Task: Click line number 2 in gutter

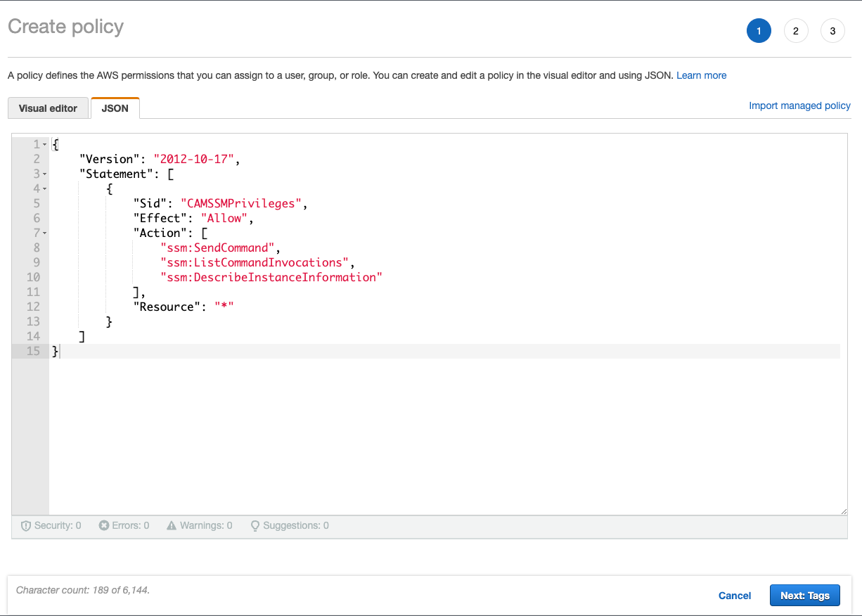Action: click(x=37, y=159)
